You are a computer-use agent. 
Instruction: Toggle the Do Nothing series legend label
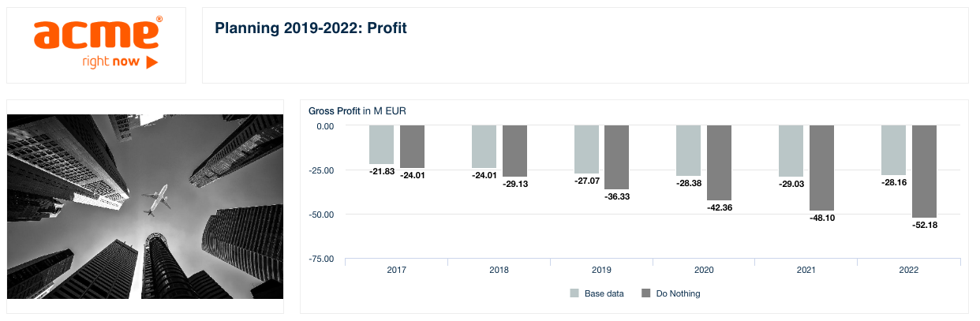678,294
